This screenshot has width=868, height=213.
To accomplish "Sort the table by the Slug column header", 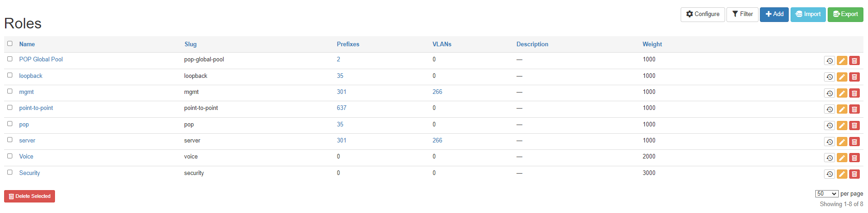I will coord(191,44).
